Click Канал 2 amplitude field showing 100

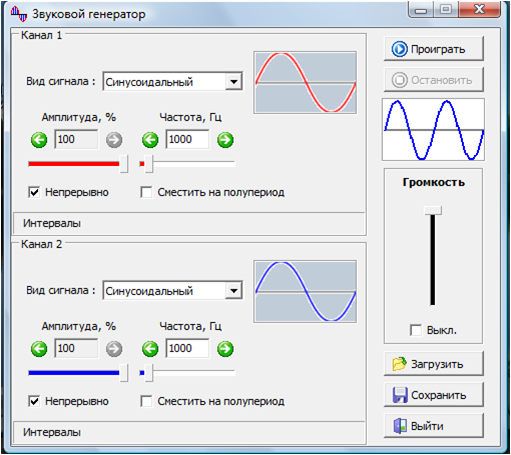pyautogui.click(x=76, y=348)
